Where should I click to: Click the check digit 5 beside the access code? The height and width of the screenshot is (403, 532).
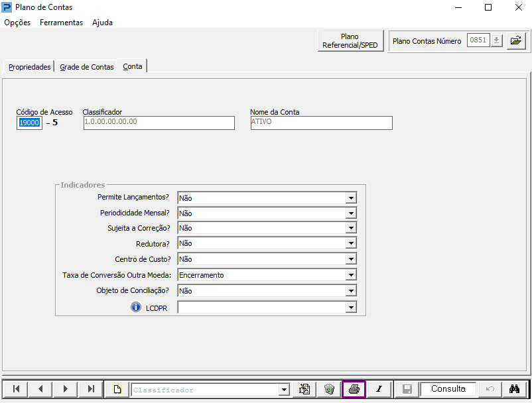55,123
